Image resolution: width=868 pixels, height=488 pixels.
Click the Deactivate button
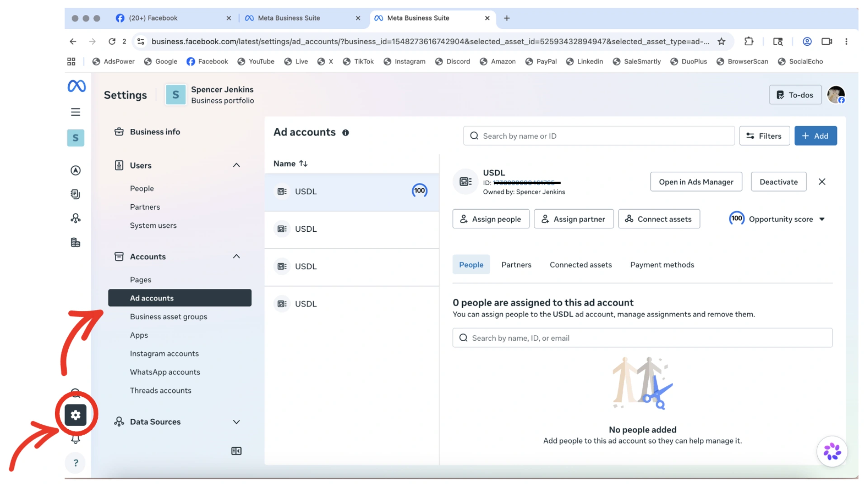(778, 182)
